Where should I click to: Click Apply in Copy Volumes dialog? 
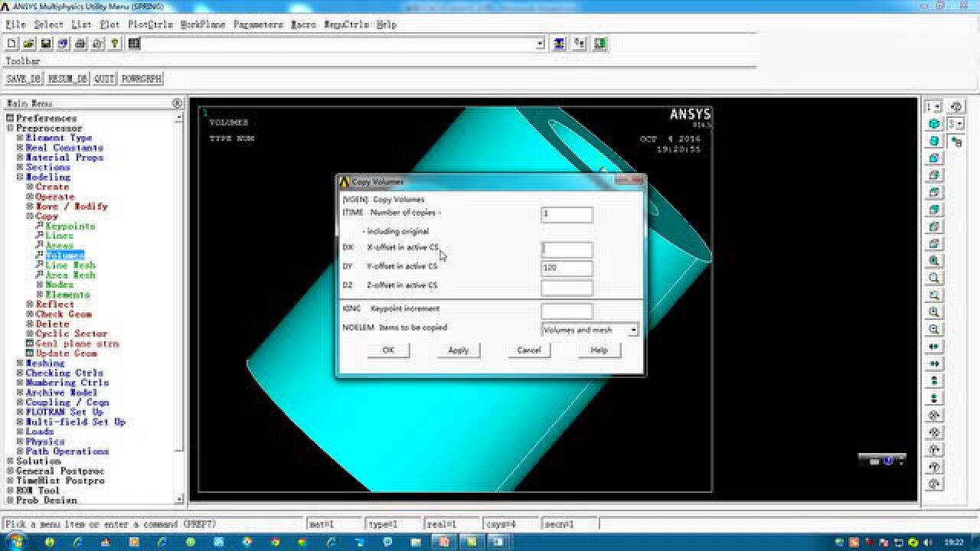(x=458, y=350)
